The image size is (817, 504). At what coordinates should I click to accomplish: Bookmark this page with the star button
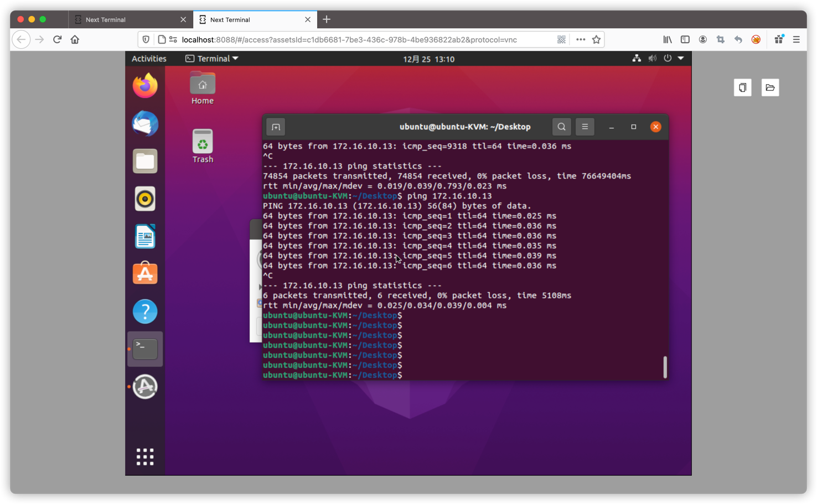[x=596, y=39]
